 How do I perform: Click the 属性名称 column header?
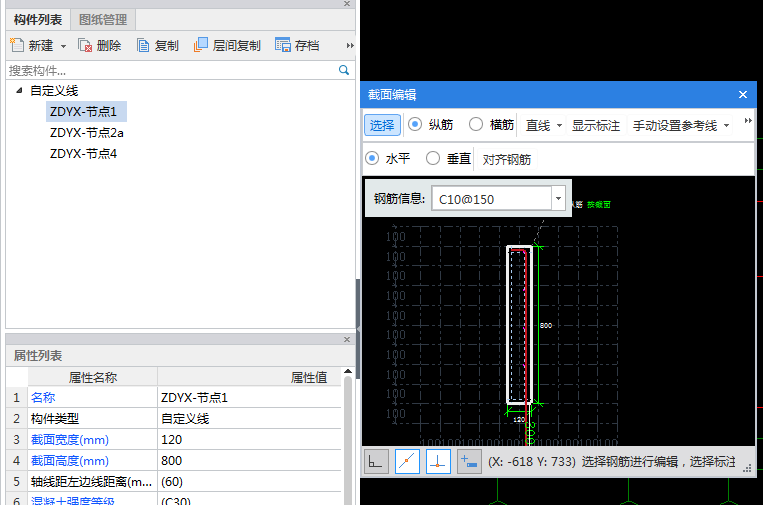(92, 377)
